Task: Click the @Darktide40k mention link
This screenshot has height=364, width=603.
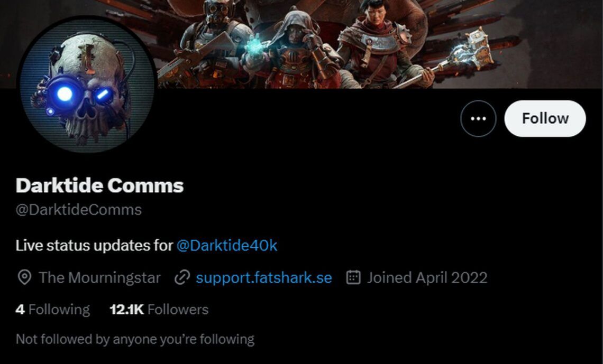Action: click(227, 245)
